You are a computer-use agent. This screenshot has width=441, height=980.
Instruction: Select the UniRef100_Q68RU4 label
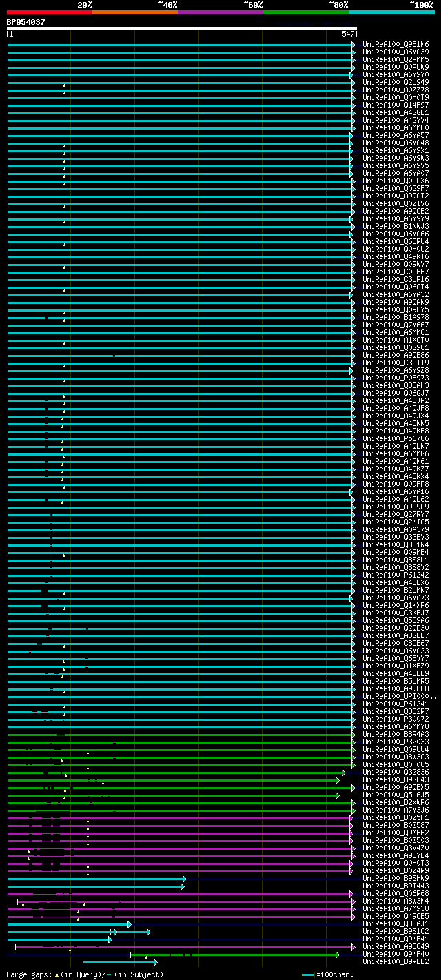click(x=396, y=241)
